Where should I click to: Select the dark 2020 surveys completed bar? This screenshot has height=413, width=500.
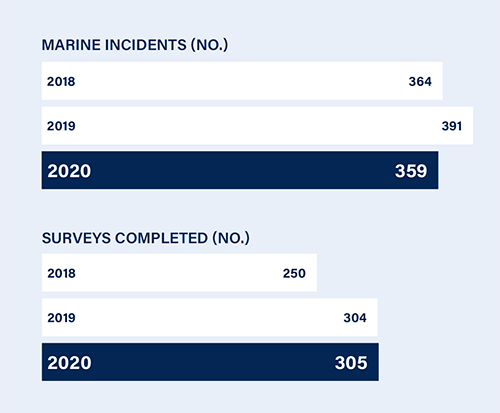click(x=210, y=362)
